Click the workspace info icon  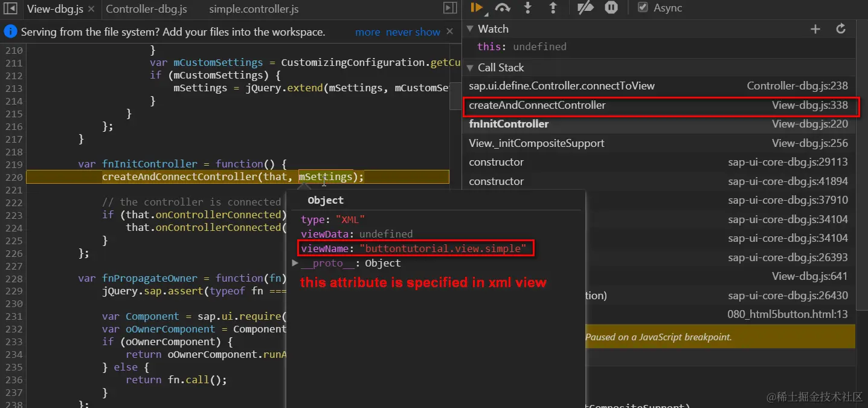click(x=10, y=31)
